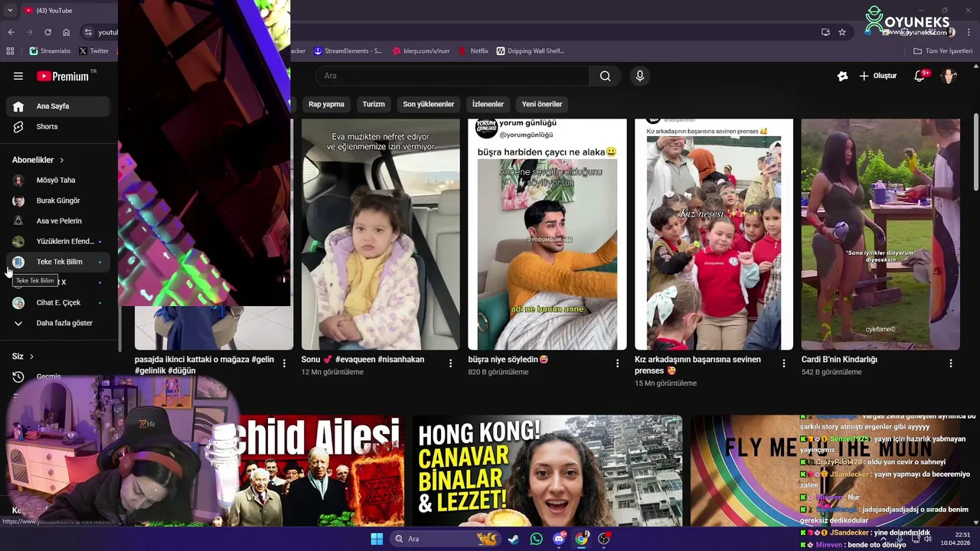This screenshot has height=551, width=980.
Task: Reload the page in the browser
Action: 47,32
